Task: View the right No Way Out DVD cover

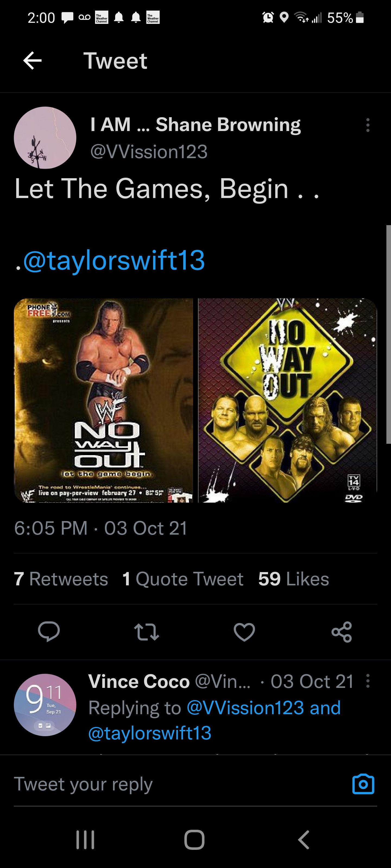Action: (x=288, y=400)
